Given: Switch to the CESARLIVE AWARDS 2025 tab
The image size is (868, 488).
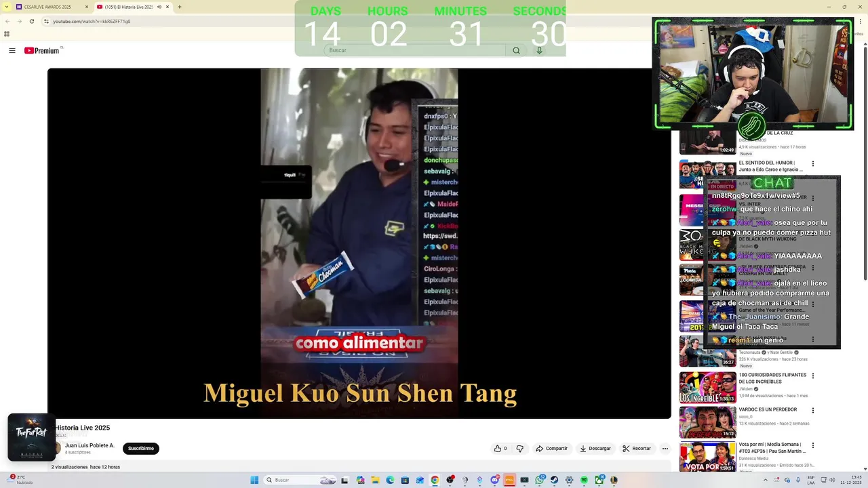Looking at the screenshot, I should pyautogui.click(x=47, y=7).
